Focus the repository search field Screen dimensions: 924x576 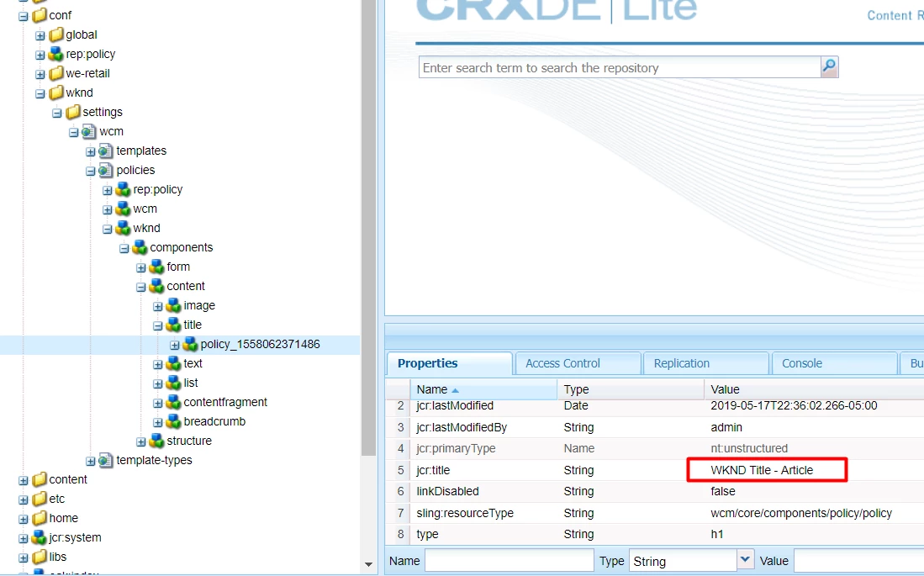click(620, 67)
